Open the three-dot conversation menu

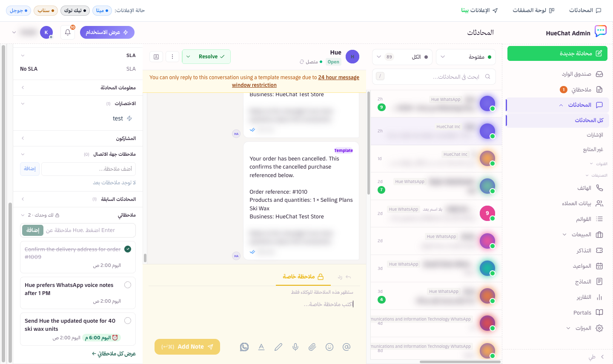tap(172, 57)
